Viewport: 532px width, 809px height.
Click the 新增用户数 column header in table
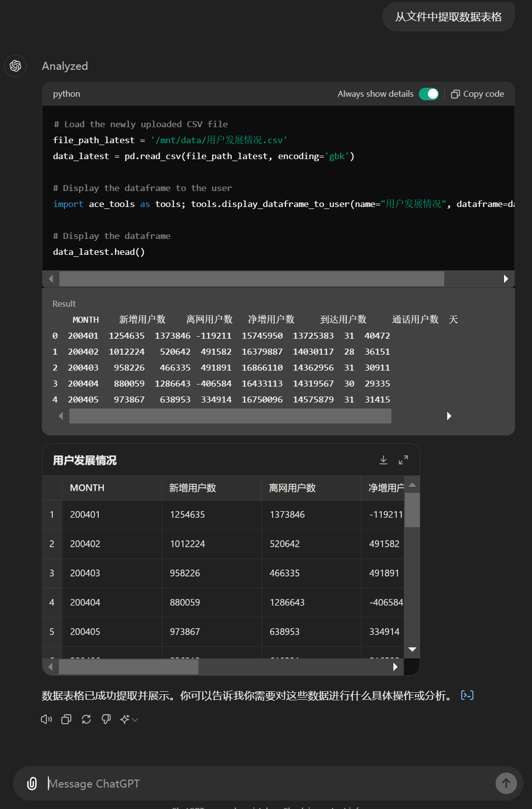192,488
